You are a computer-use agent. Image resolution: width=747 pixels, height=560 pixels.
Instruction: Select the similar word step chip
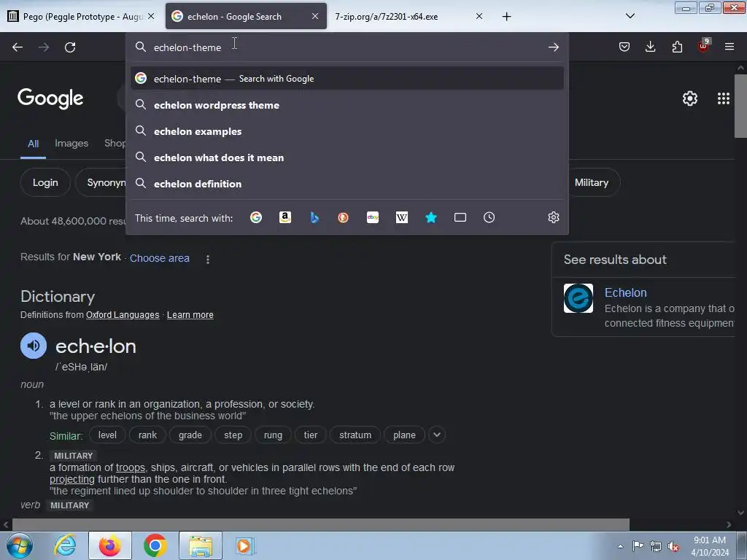pos(233,435)
